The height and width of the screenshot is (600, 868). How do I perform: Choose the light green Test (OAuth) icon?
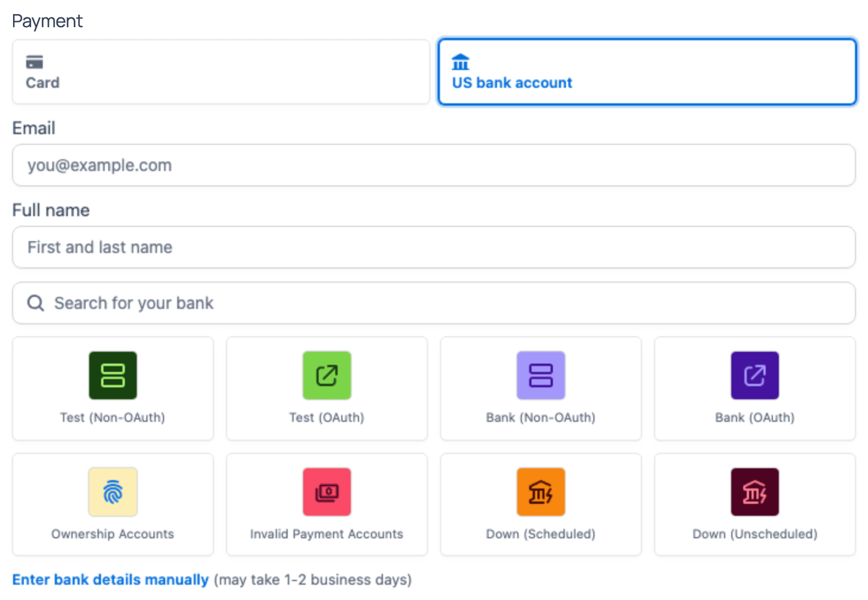[x=327, y=376]
